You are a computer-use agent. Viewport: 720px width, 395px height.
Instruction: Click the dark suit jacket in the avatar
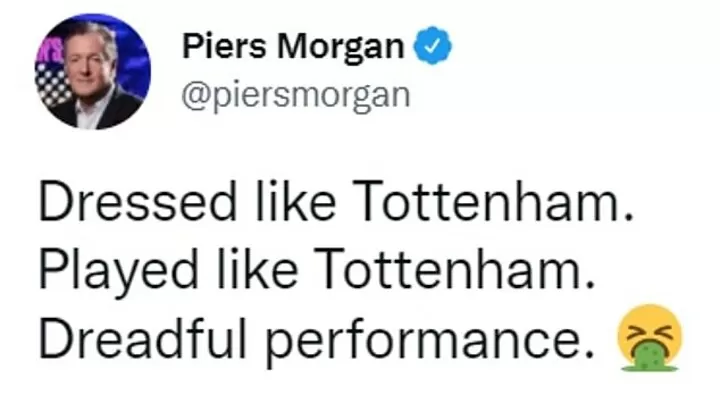pyautogui.click(x=114, y=109)
